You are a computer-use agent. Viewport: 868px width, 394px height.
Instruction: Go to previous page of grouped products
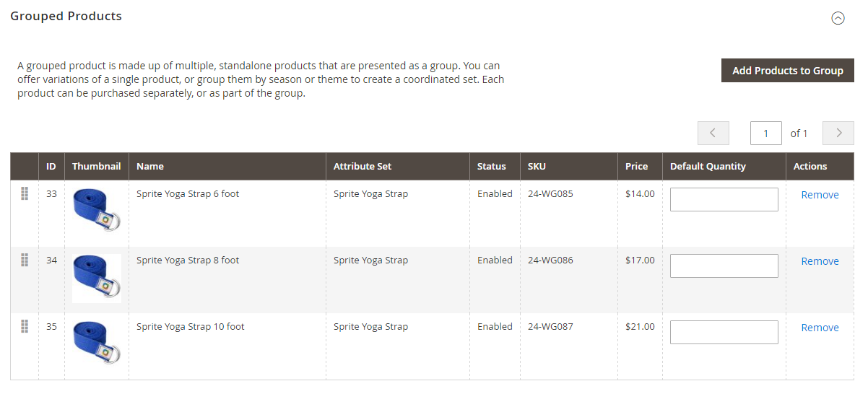[713, 133]
